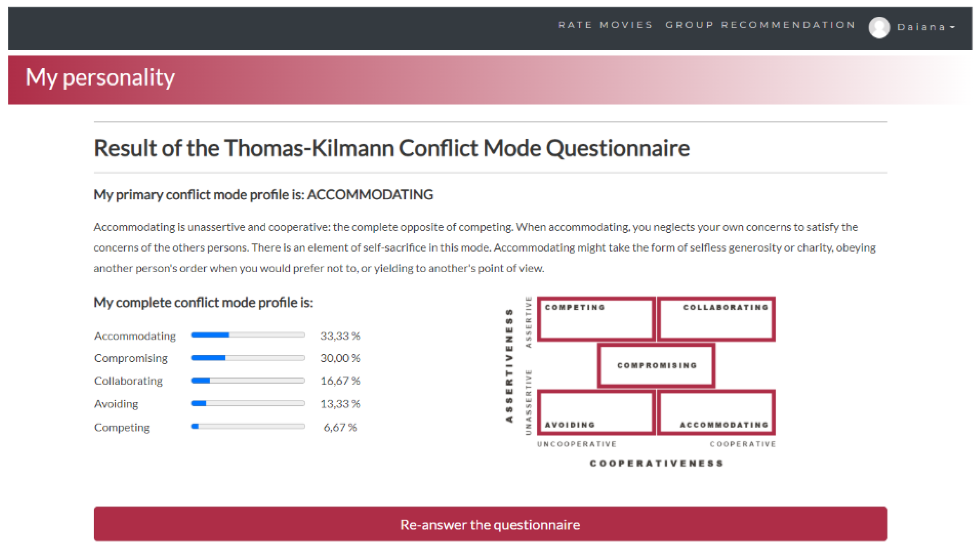
Task: Click the My personality page header
Action: pyautogui.click(x=100, y=78)
